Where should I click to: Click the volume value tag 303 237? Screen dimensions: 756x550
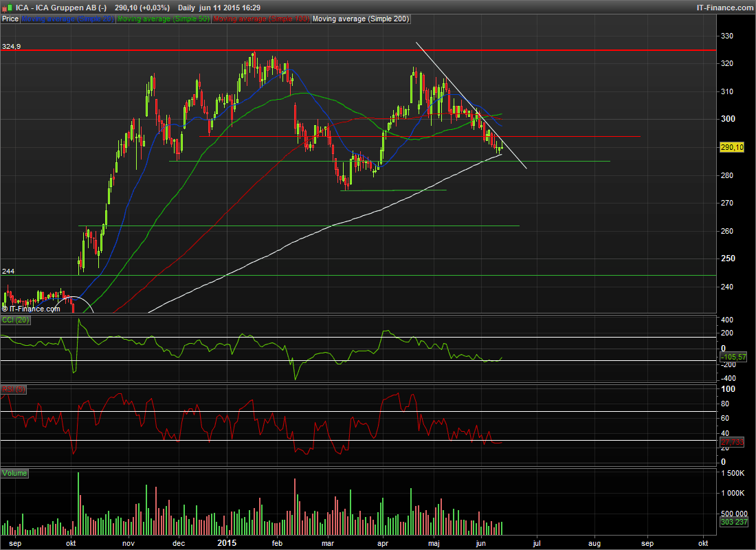pos(733,522)
